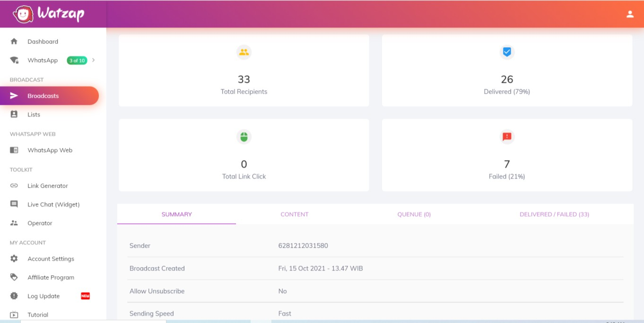Click the Account Settings gear icon
This screenshot has height=323, width=644.
pos(14,259)
